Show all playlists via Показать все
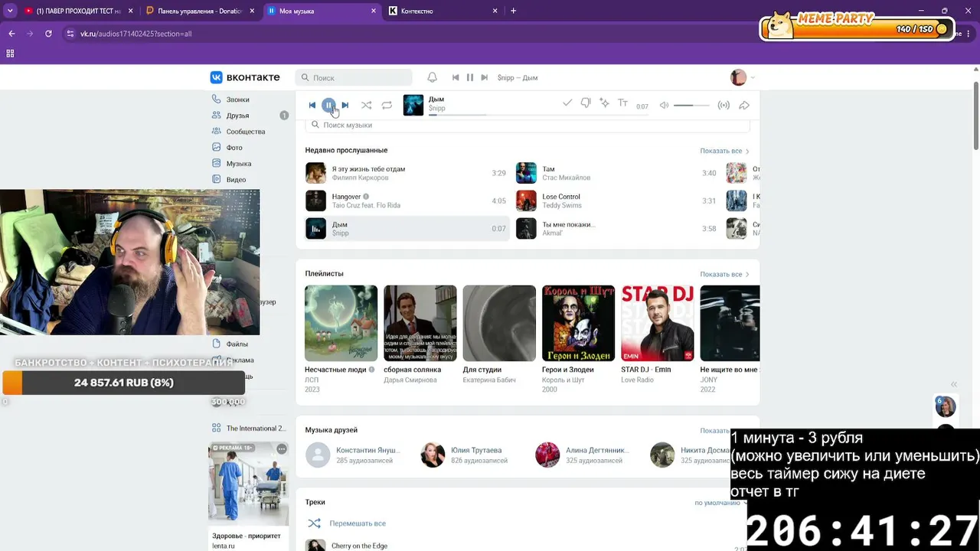 [724, 274]
